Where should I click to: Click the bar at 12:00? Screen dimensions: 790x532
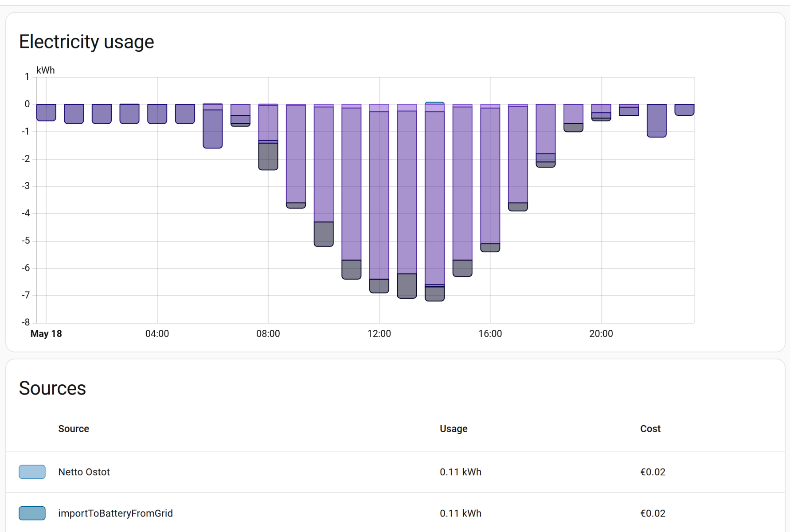(379, 199)
